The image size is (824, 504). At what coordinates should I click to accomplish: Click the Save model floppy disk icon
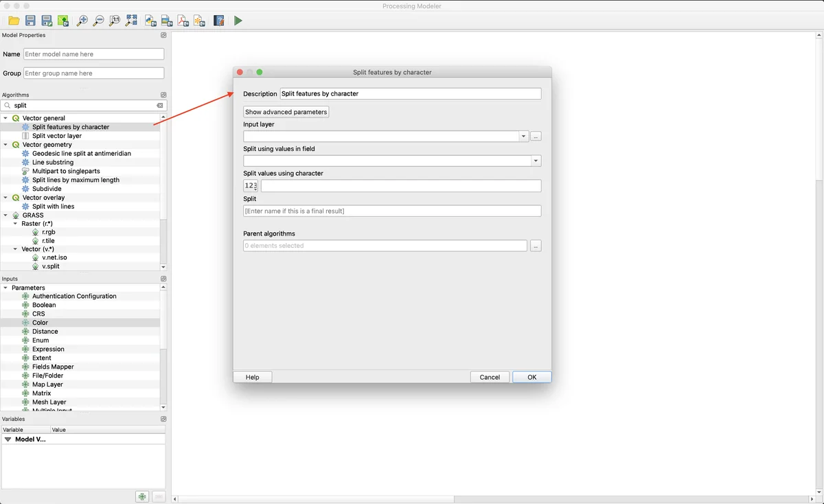pos(30,21)
